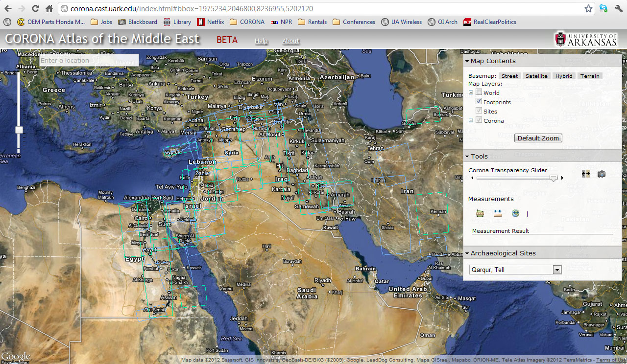Switch basemap to Street

509,76
